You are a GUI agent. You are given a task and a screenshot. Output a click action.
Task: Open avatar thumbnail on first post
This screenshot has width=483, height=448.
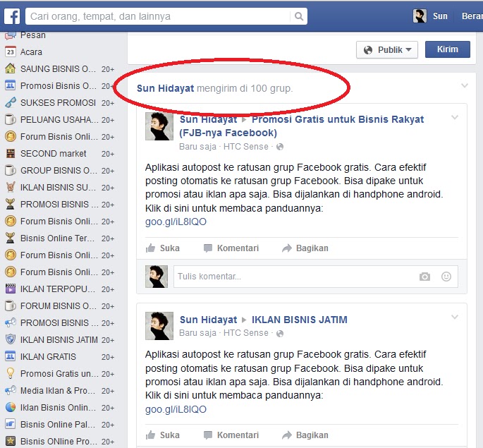tap(159, 126)
